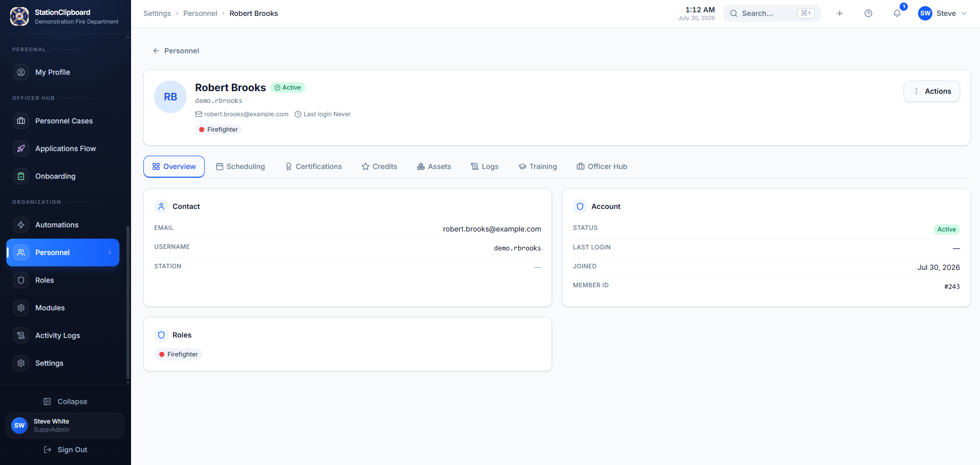The width and height of the screenshot is (980, 465).
Task: Click the header Search input field
Action: (x=772, y=13)
